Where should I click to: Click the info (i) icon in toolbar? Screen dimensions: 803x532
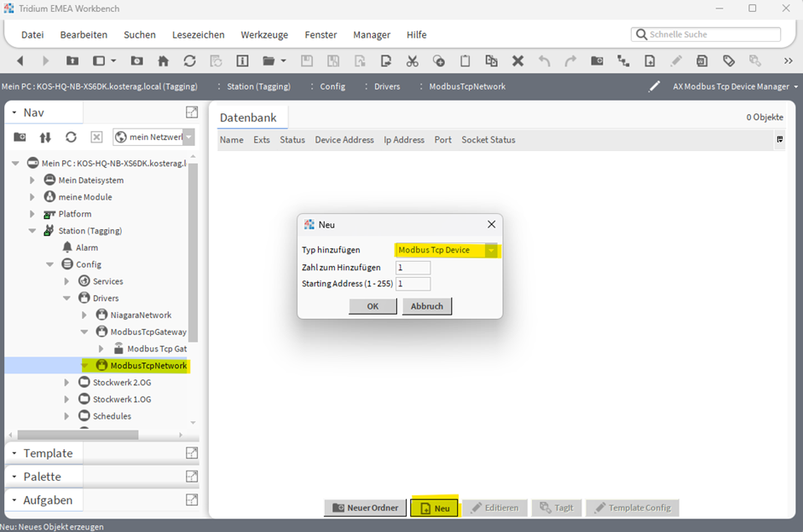242,61
